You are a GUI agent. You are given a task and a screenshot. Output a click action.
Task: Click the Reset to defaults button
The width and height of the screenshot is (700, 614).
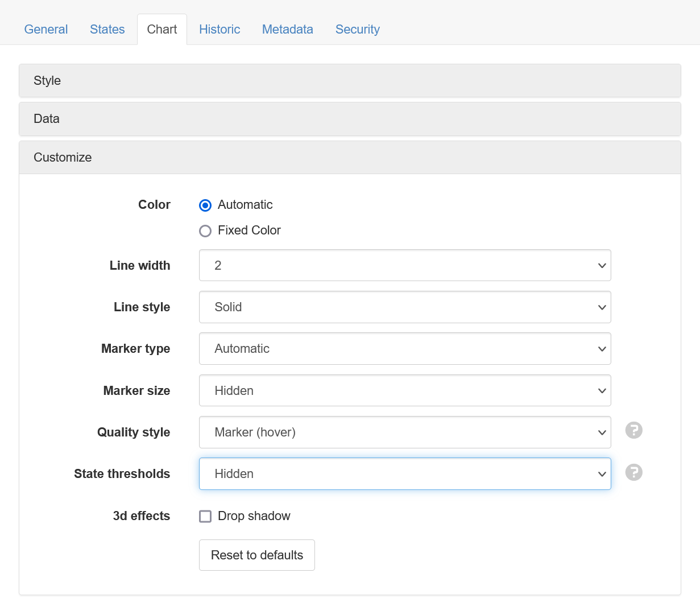tap(257, 555)
